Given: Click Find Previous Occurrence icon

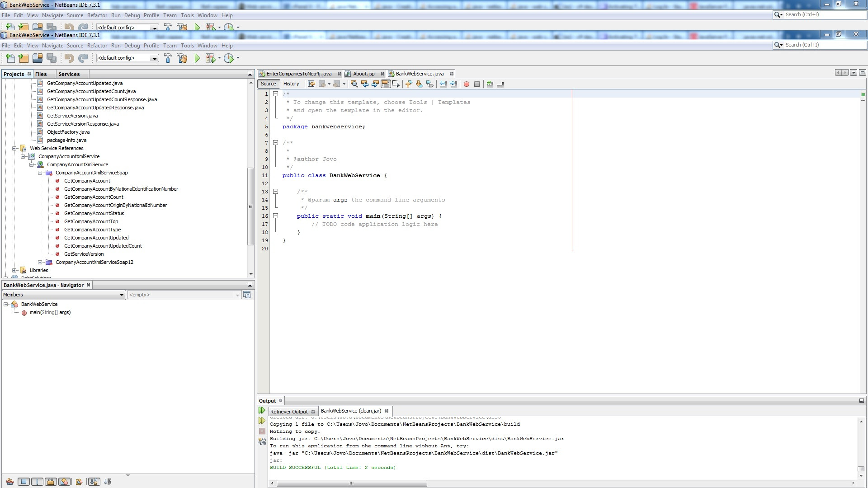Looking at the screenshot, I should (x=365, y=84).
